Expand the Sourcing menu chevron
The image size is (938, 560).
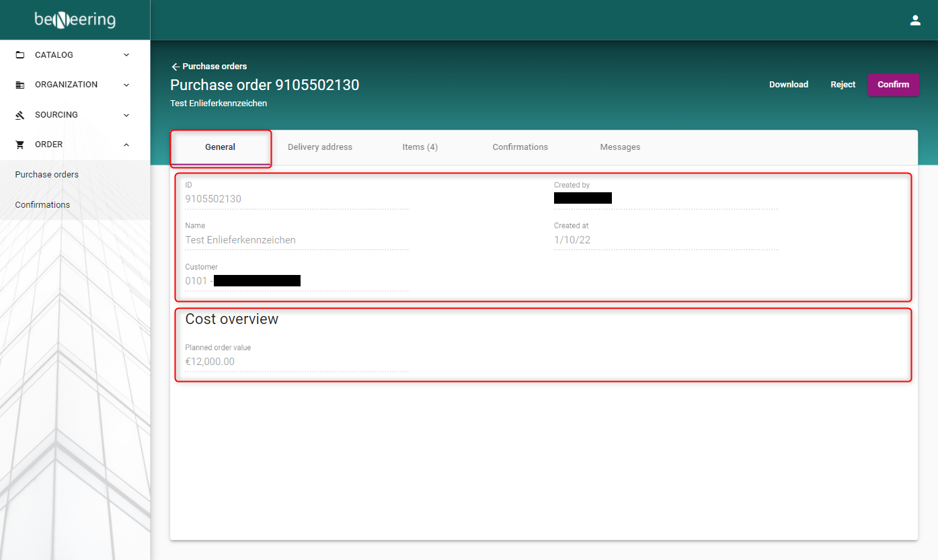126,115
